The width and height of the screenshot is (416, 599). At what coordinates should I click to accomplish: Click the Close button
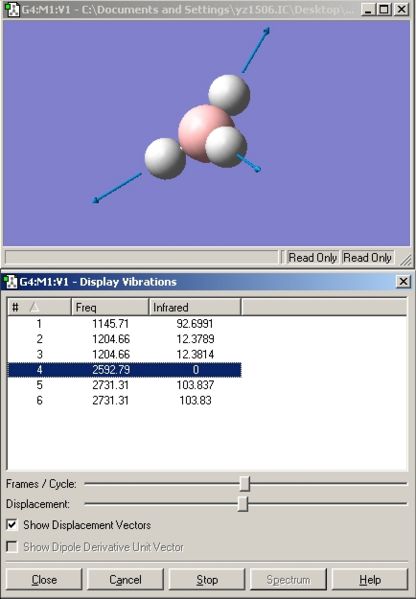(x=44, y=580)
